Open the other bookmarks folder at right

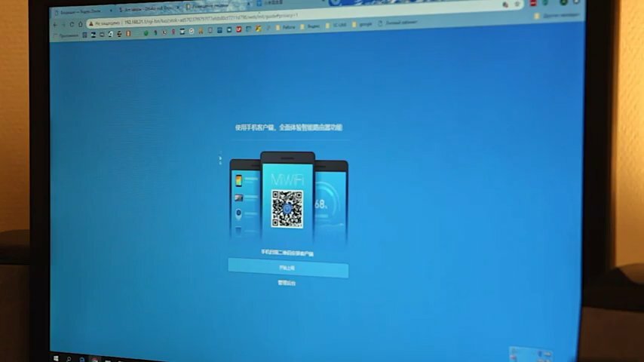(557, 16)
